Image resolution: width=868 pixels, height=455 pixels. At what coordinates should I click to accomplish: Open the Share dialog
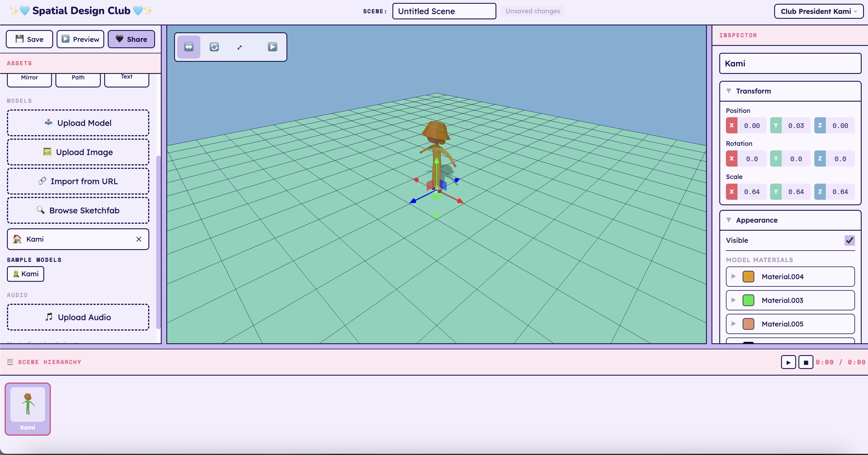[x=131, y=39]
